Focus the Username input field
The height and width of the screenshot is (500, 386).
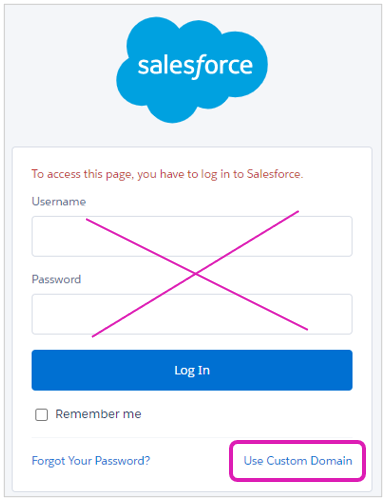(x=192, y=236)
